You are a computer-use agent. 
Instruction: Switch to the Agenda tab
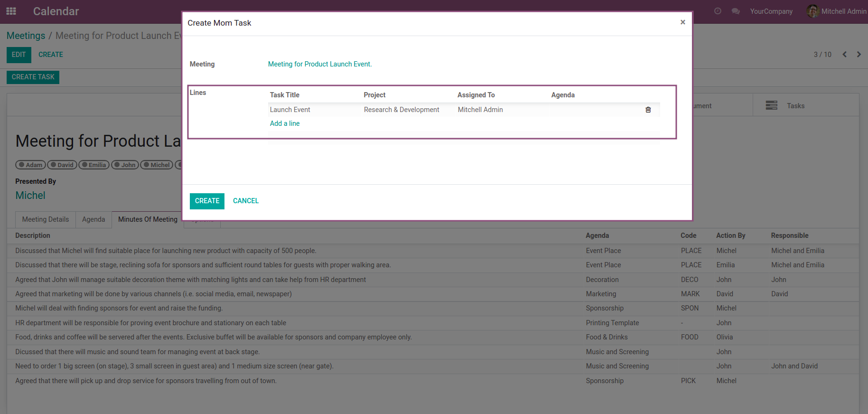pos(93,219)
